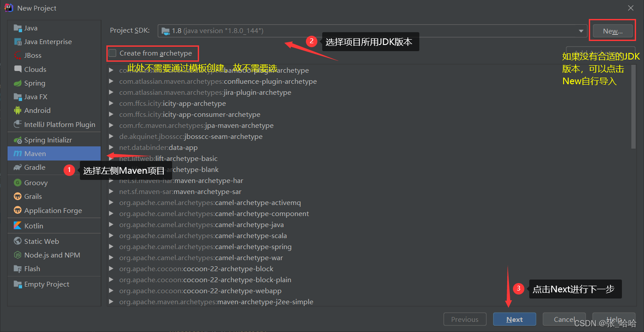Click the Previous button

coord(465,319)
